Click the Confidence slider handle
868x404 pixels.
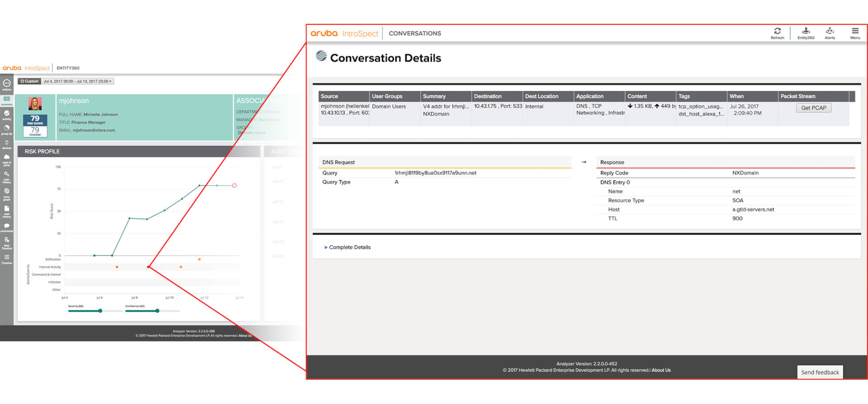(x=157, y=311)
